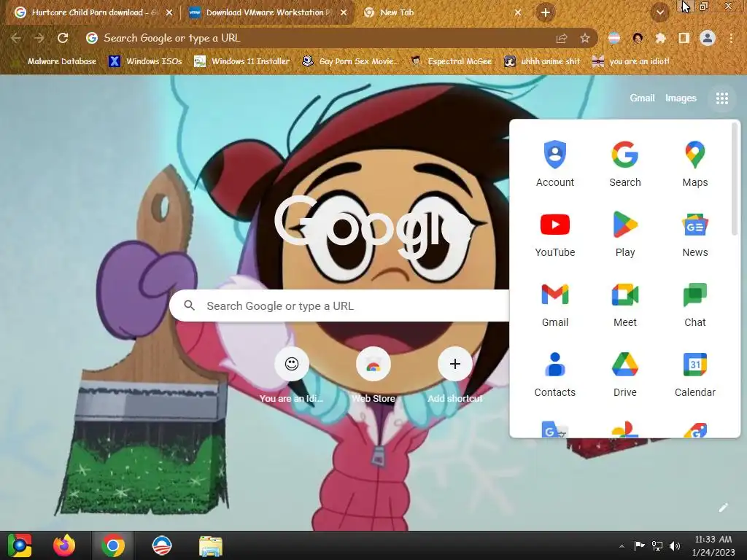Viewport: 747px width, 560px height.
Task: Open the Chrome profile avatar menu
Action: point(708,38)
